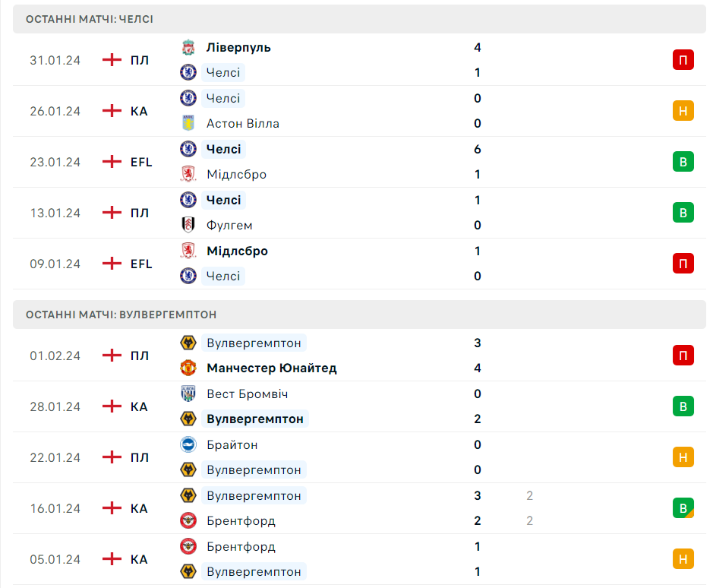The width and height of the screenshot is (713, 588).
Task: Open the Астон Вілла team link
Action: 242,124
